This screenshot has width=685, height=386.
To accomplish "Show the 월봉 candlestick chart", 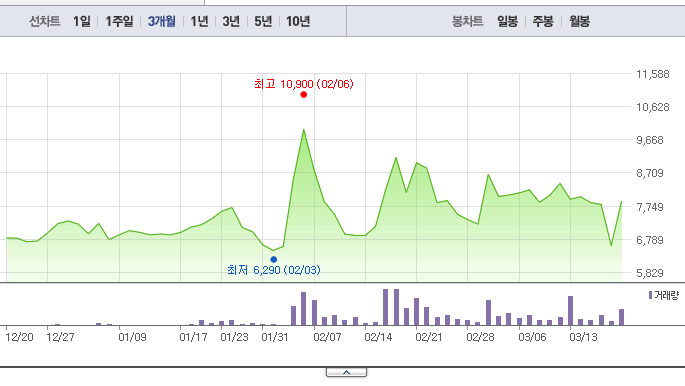I will coord(579,21).
